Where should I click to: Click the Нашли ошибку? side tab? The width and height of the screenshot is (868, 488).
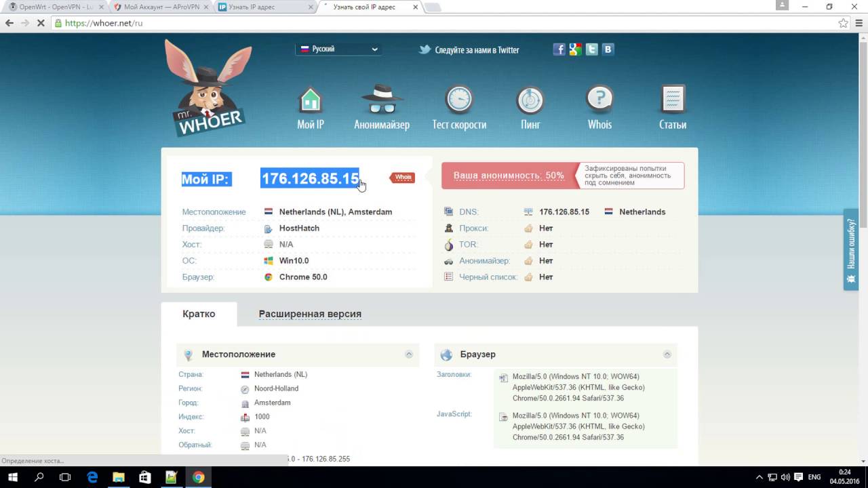pyautogui.click(x=851, y=249)
